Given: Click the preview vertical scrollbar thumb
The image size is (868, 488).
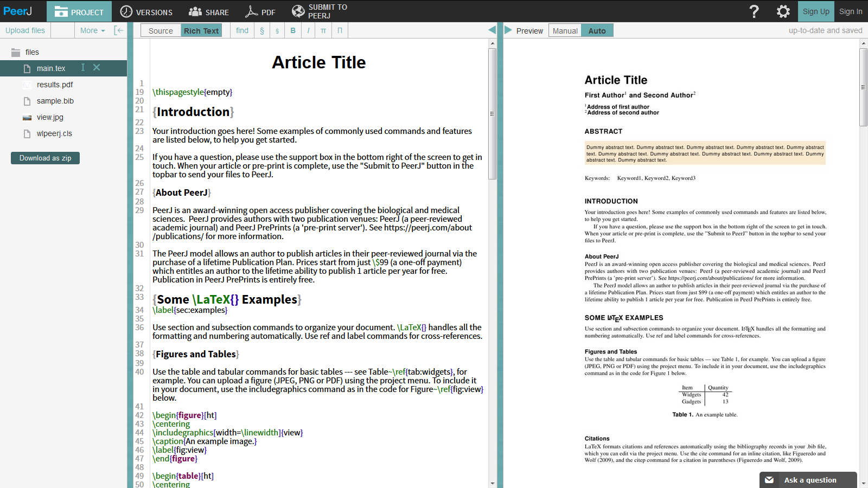Looking at the screenshot, I should (863, 87).
